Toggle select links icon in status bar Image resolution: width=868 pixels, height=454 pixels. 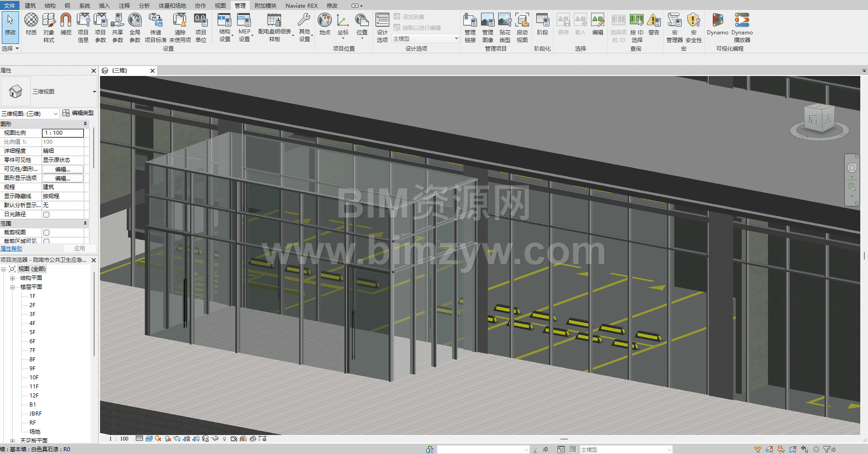point(758,449)
